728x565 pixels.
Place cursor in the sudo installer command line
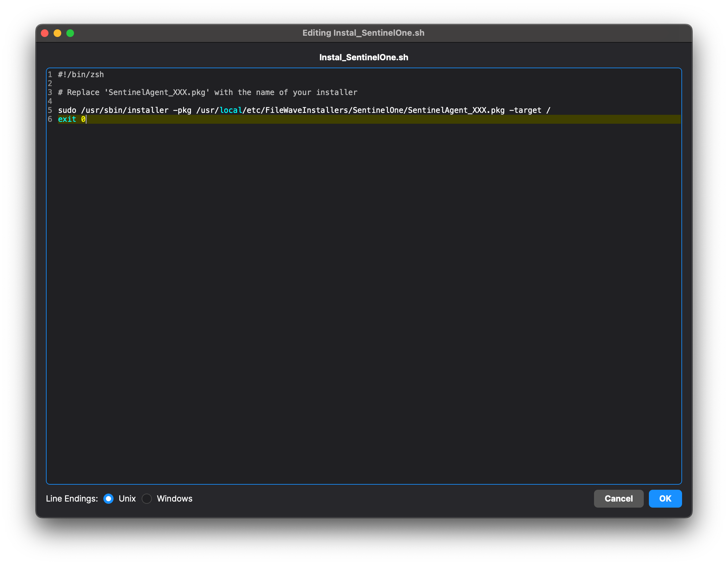coord(304,110)
